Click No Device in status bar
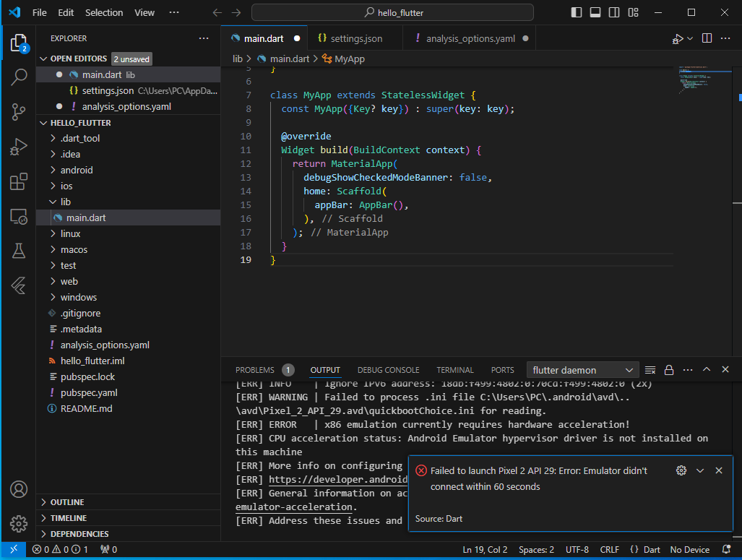This screenshot has width=742, height=560. tap(689, 550)
